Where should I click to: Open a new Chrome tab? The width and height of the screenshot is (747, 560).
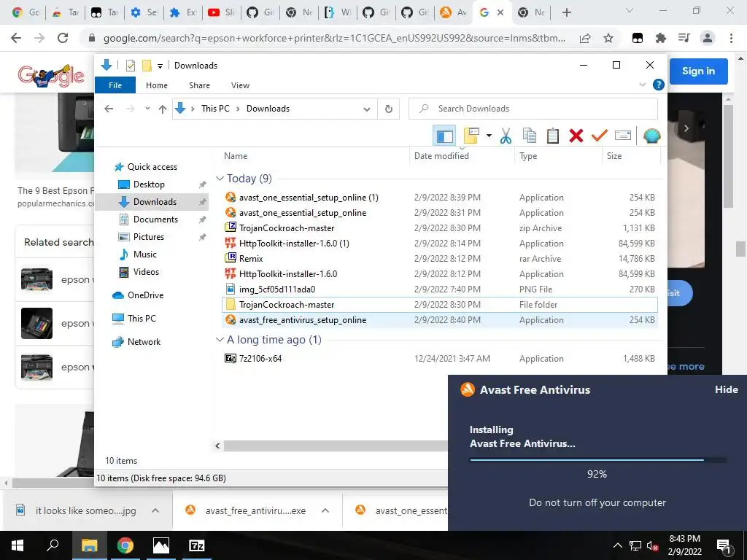[566, 13]
